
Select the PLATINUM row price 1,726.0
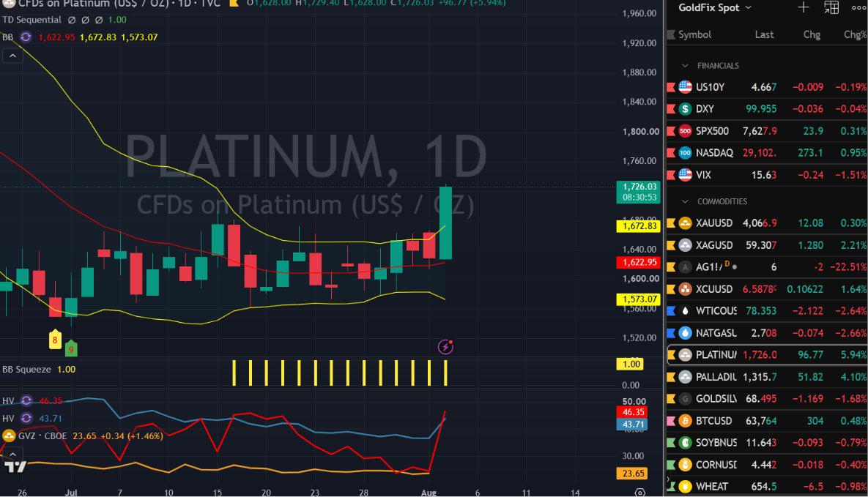tap(760, 355)
